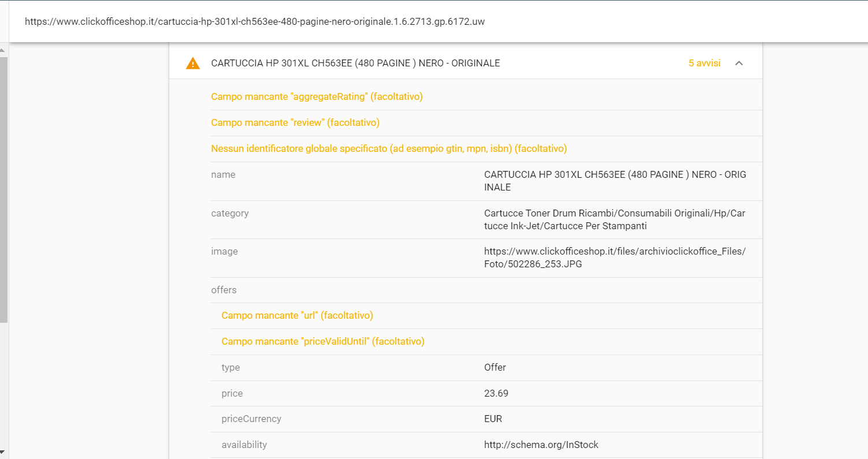Open the missing "priceValidUntil" warning
This screenshot has height=459, width=868.
(x=323, y=342)
